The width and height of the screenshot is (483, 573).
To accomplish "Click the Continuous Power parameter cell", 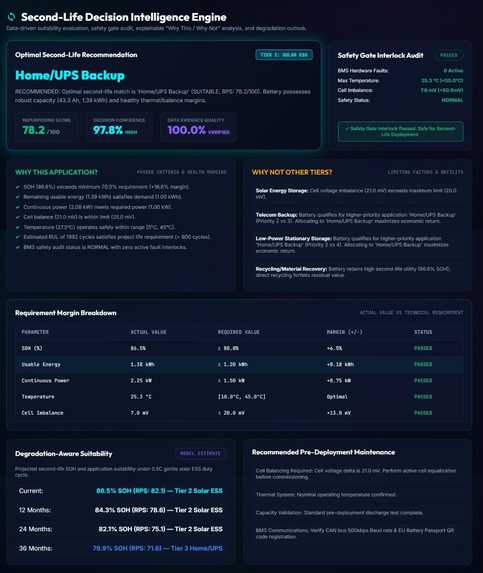I will [x=45, y=380].
